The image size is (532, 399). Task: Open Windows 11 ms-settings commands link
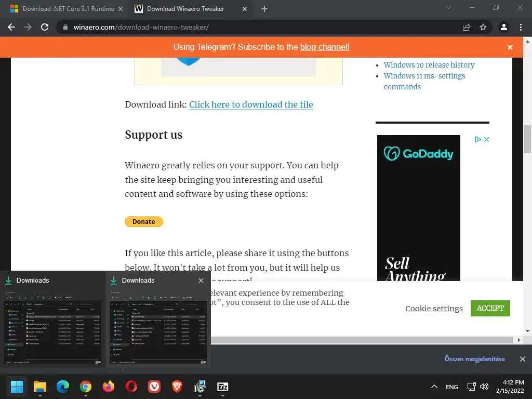pyautogui.click(x=424, y=81)
